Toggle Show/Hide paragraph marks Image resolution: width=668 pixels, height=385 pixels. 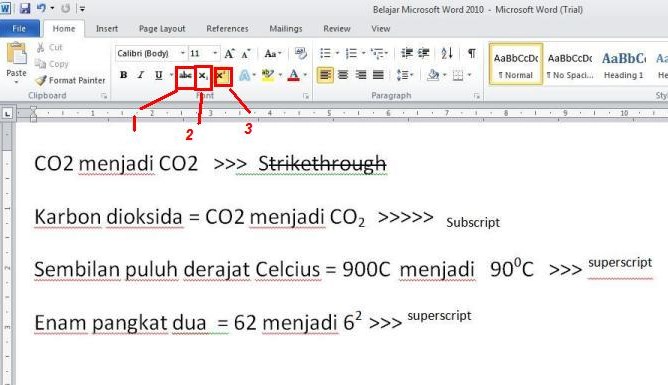[472, 53]
